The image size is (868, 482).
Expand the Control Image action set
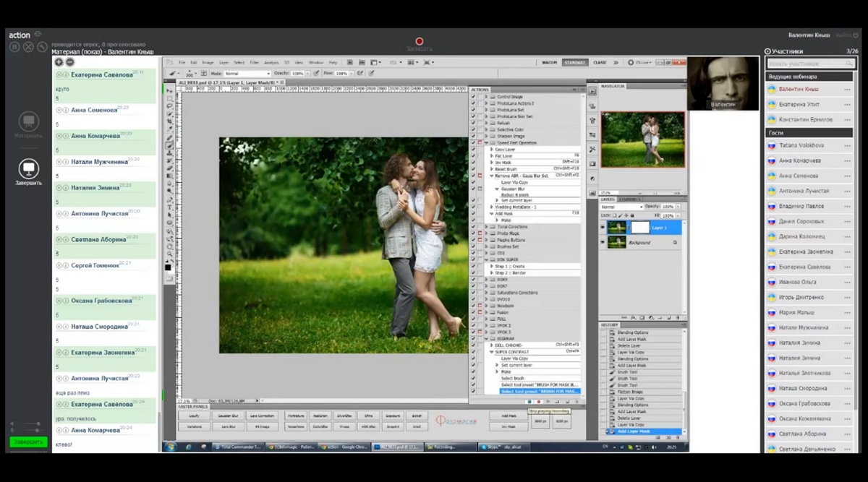(486, 97)
